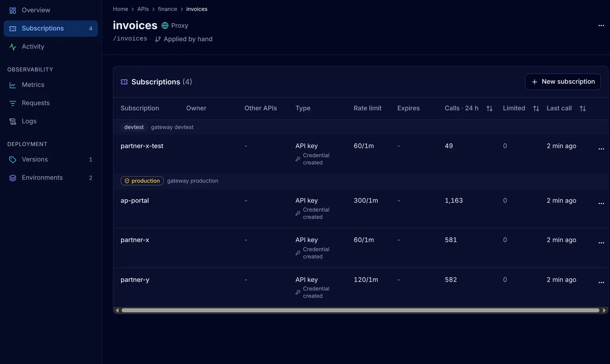Sort by the Last call column
The image size is (610, 364).
tap(583, 108)
